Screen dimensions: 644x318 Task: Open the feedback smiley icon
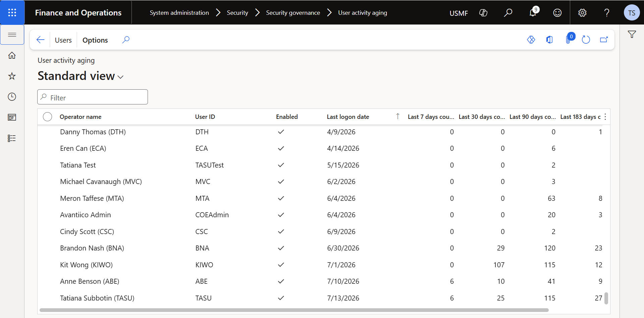(x=557, y=13)
